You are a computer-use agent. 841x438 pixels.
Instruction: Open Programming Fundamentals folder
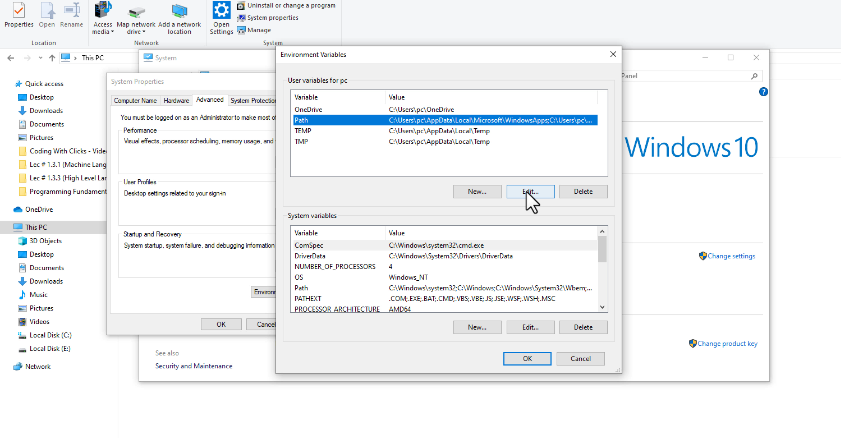tap(62, 191)
